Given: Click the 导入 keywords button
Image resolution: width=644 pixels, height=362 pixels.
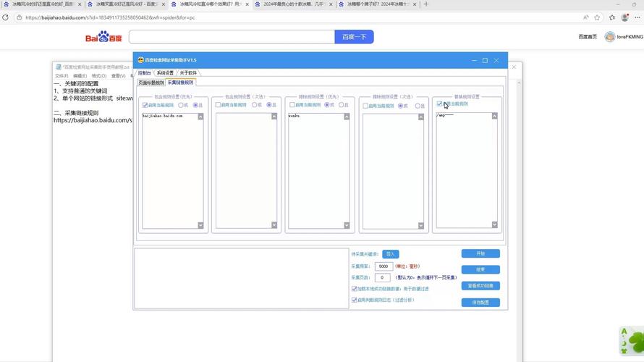Looking at the screenshot, I should point(391,254).
